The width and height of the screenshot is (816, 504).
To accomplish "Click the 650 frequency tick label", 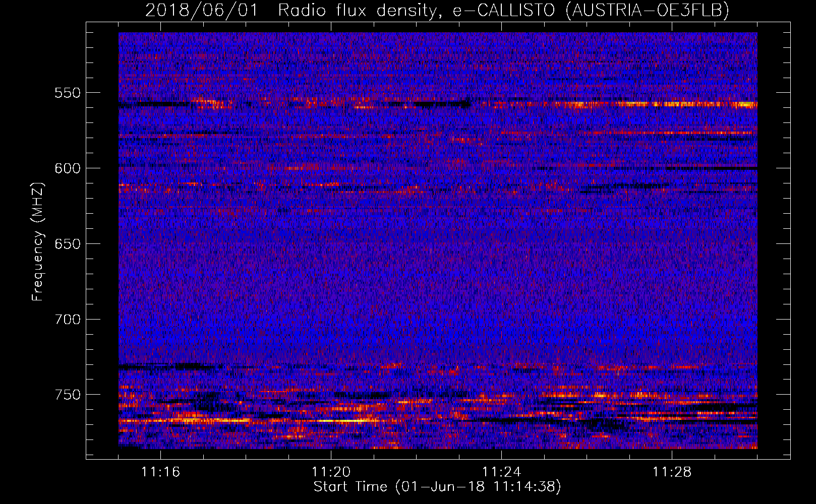I will click(x=68, y=244).
